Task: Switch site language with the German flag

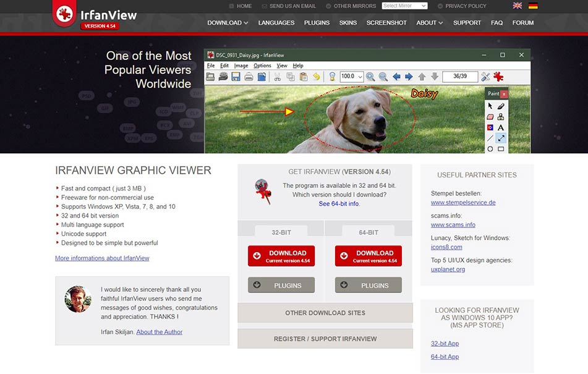Action: coord(533,6)
